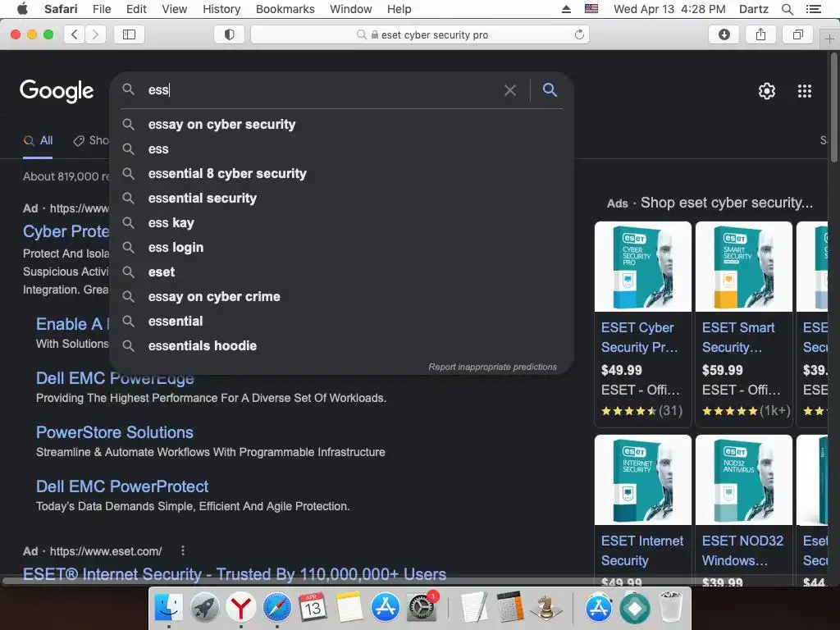Open Spotlight search in the menu bar
Viewport: 840px width, 630px height.
pyautogui.click(x=787, y=9)
